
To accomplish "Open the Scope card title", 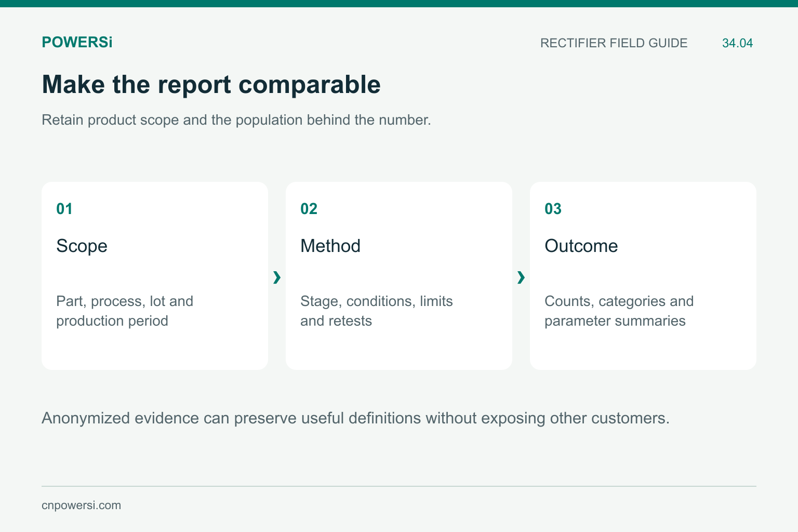I will (x=82, y=246).
